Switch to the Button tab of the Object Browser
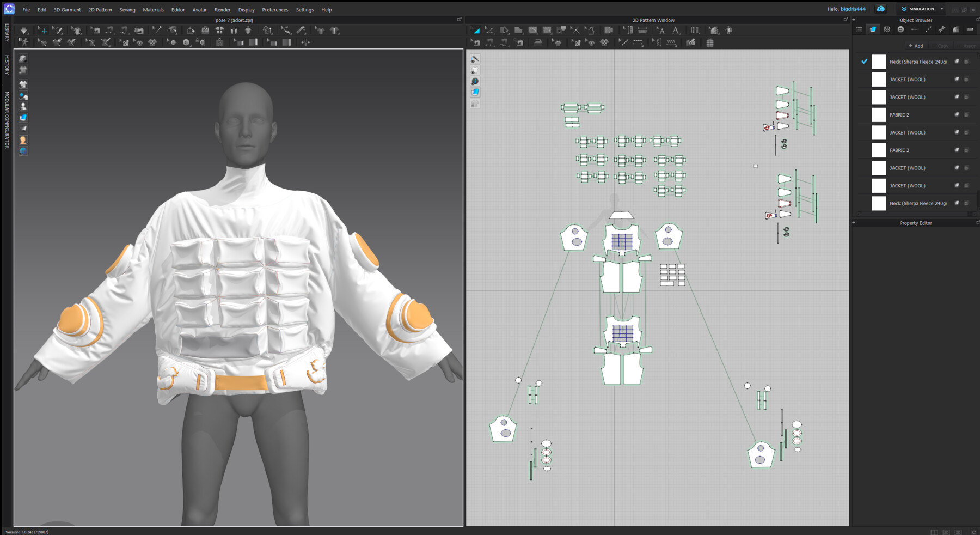The image size is (980, 535). [901, 29]
